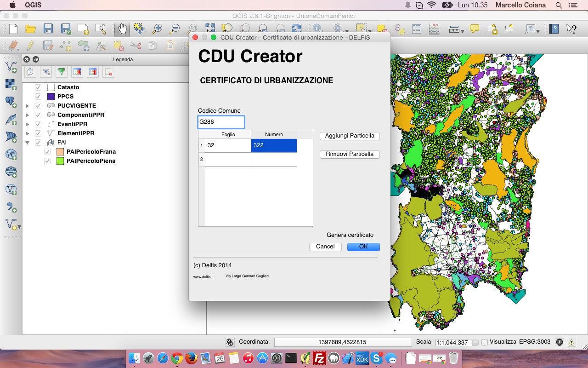Select the Zoom In magnifier tool
This screenshot has width=588, height=368.
[157, 29]
